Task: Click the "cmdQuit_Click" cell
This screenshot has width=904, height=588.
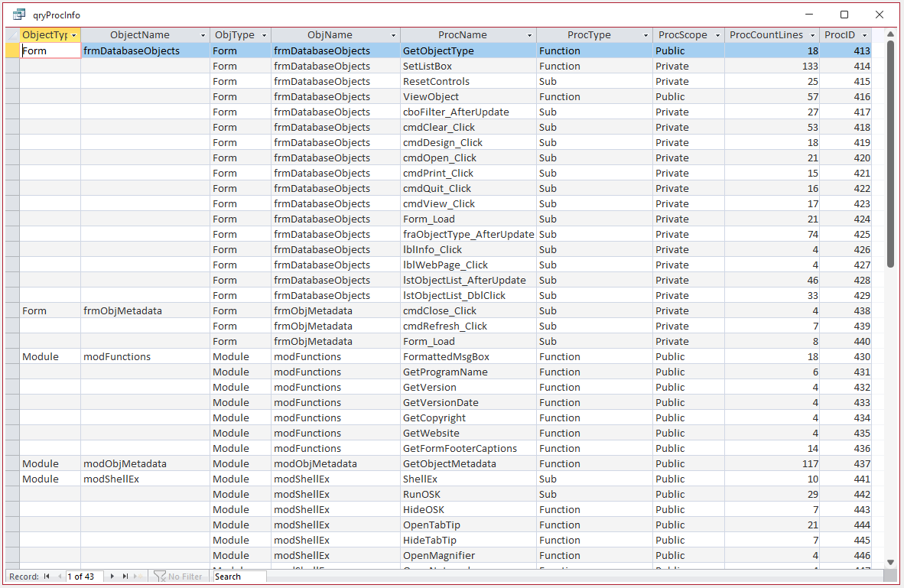Action: [x=468, y=189]
